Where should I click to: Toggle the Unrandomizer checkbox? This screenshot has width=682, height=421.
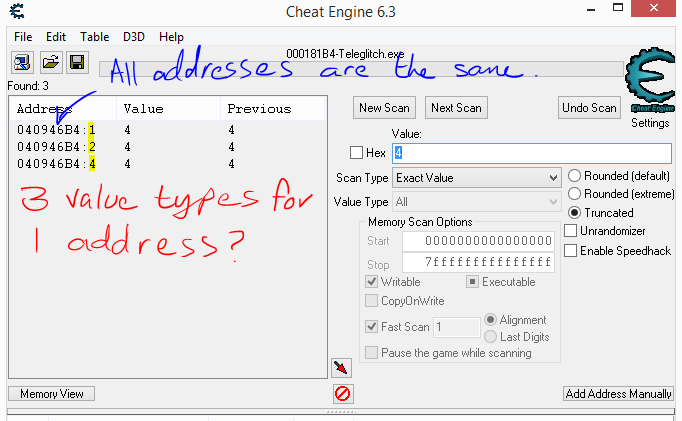point(571,231)
